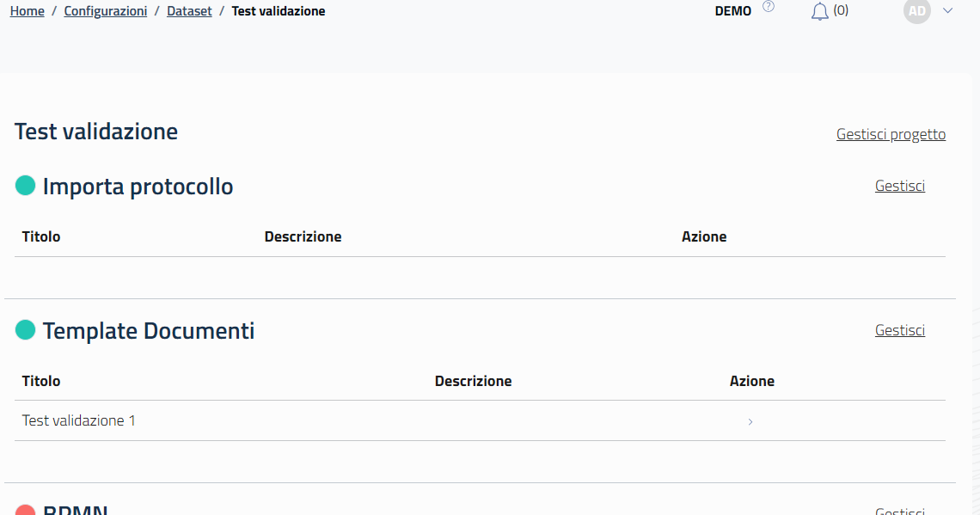Open the help question mark icon
Viewport: 980px width, 515px height.
tap(768, 5)
